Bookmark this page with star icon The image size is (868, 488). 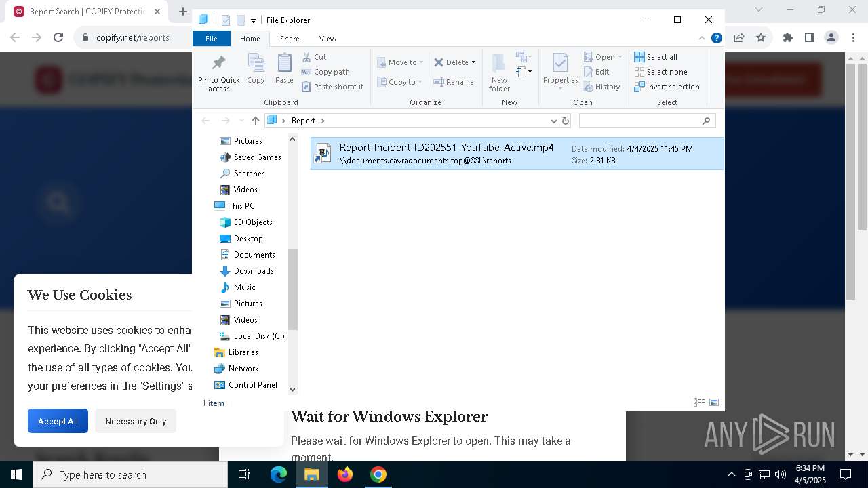point(761,37)
